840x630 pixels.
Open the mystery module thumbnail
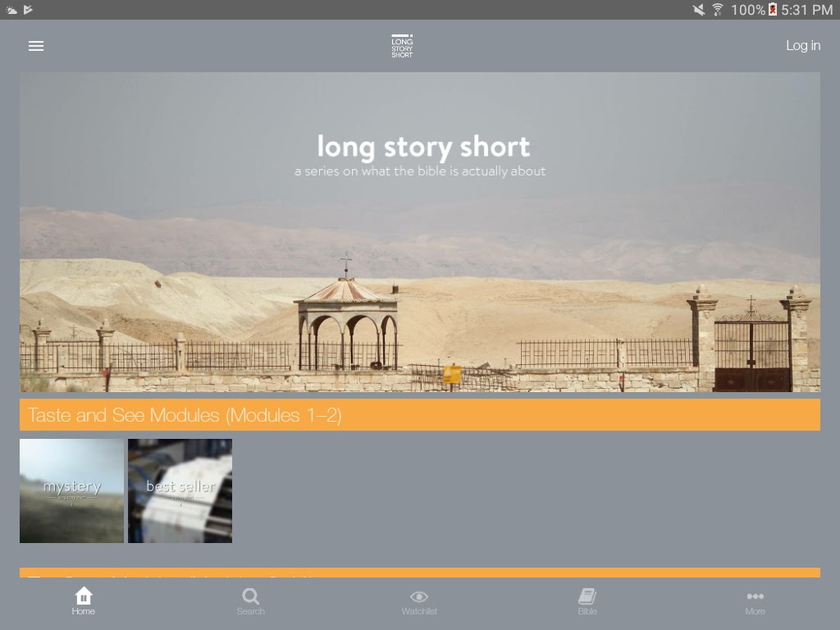[x=71, y=491]
